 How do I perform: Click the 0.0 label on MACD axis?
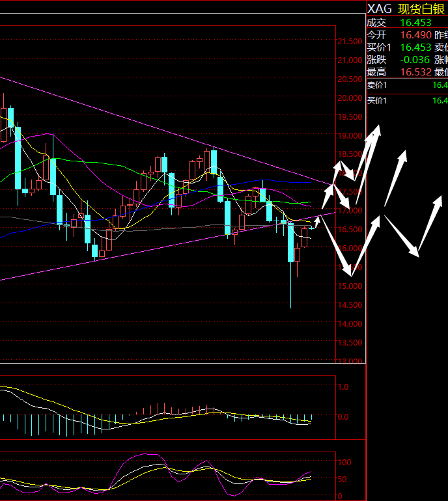tap(343, 416)
